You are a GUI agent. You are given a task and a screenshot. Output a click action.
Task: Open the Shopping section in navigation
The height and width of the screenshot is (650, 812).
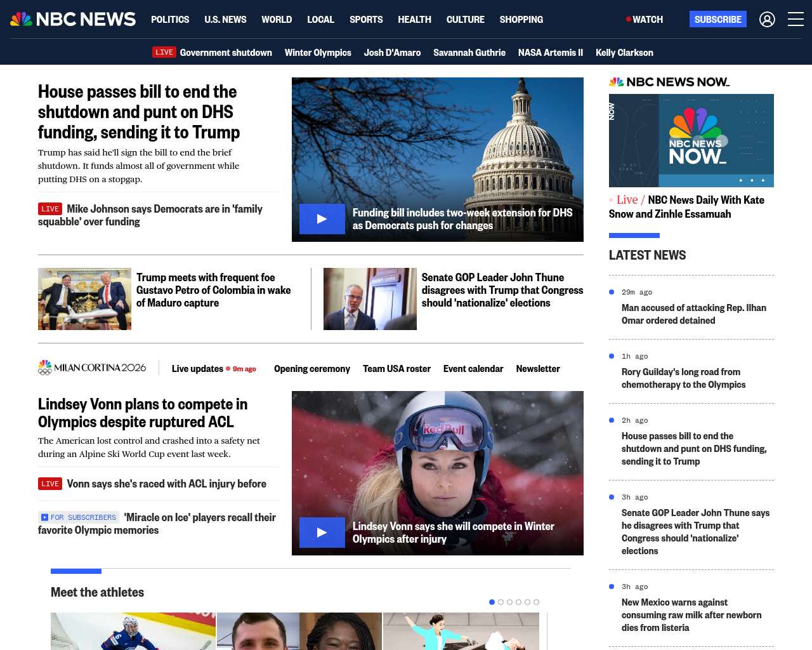(x=521, y=20)
